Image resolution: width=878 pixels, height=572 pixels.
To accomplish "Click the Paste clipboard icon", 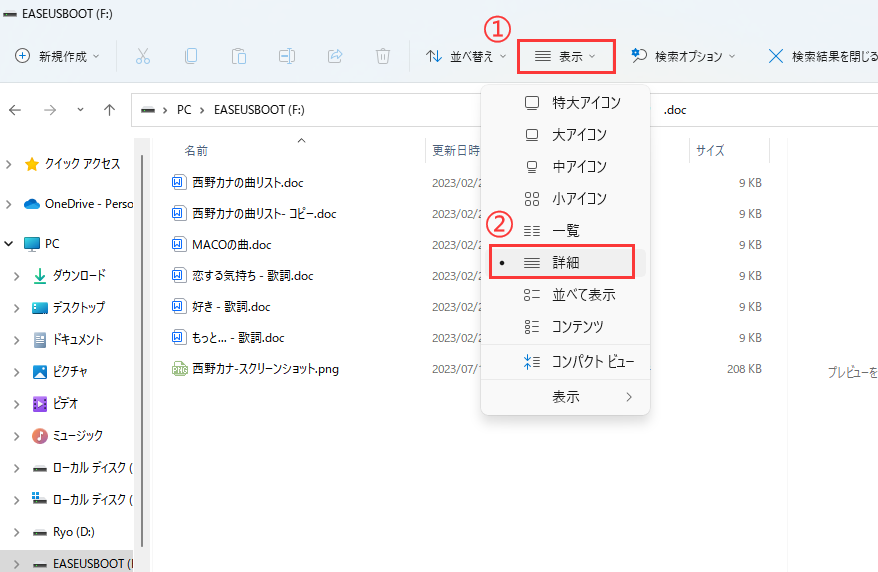I will (239, 56).
